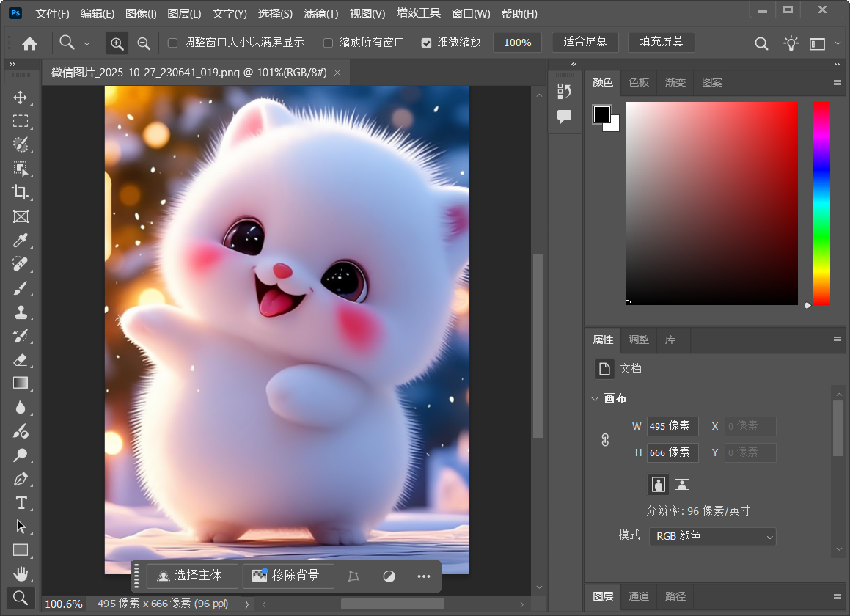Select the Eraser tool
Screen dimensions: 850x616
(21, 359)
